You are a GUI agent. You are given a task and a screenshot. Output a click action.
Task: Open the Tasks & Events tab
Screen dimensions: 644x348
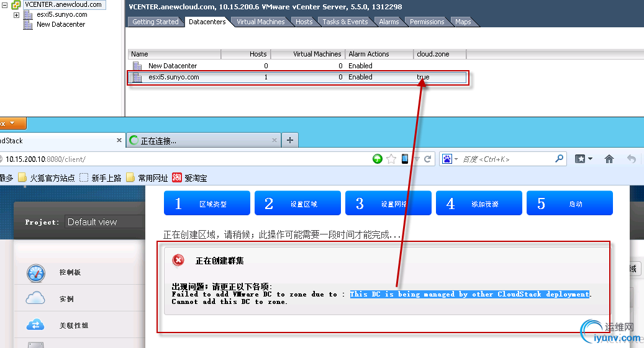pyautogui.click(x=345, y=22)
